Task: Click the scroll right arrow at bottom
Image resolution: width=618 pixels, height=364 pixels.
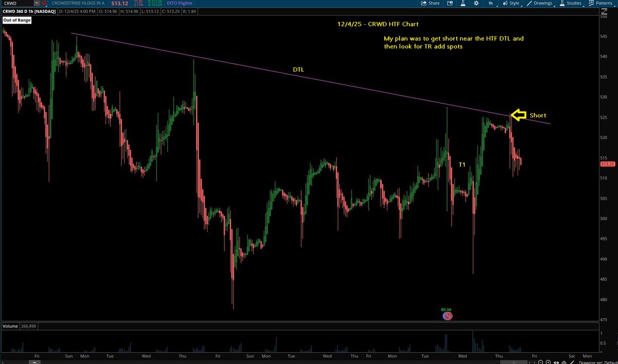Action: pyautogui.click(x=535, y=362)
